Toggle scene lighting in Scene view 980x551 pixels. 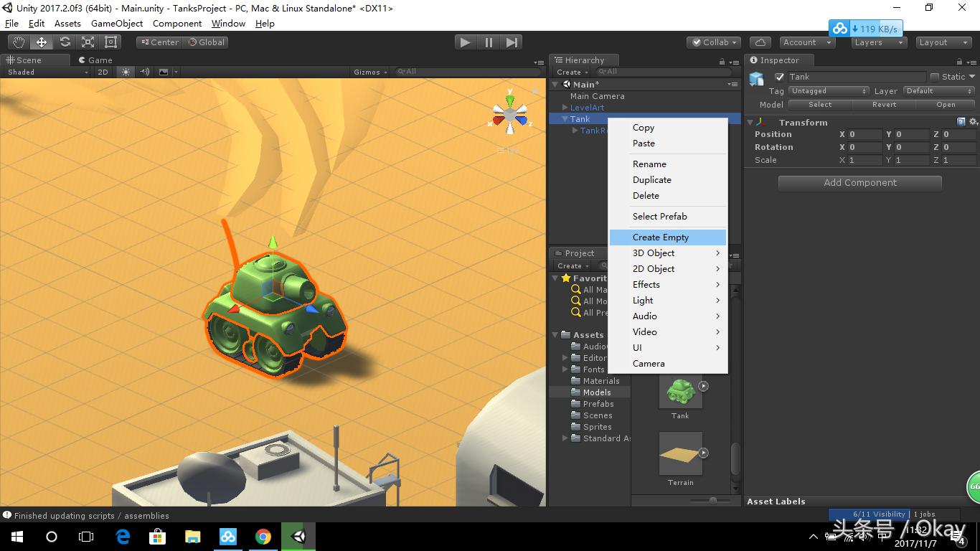pos(124,71)
